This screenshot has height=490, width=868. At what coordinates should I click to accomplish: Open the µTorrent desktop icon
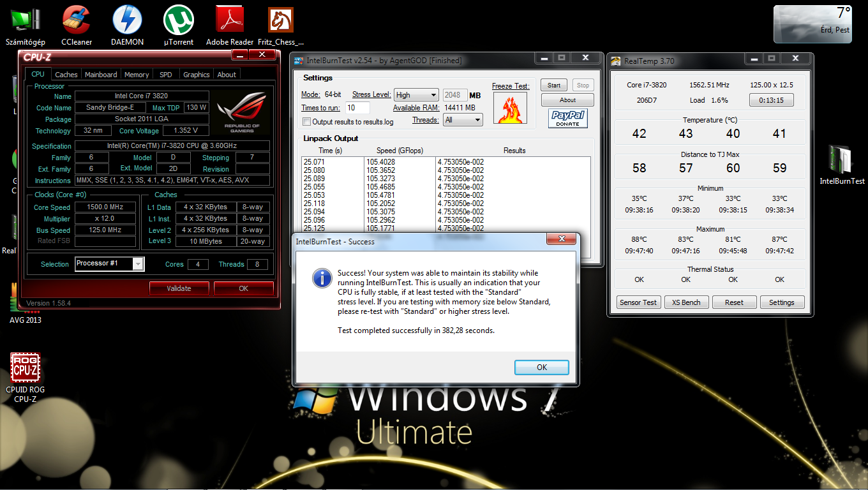pyautogui.click(x=179, y=26)
